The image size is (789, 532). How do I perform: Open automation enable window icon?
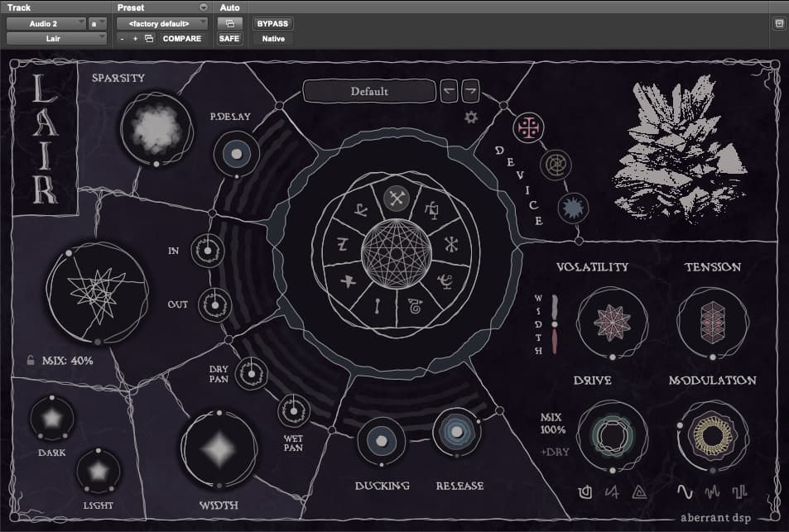[x=230, y=24]
